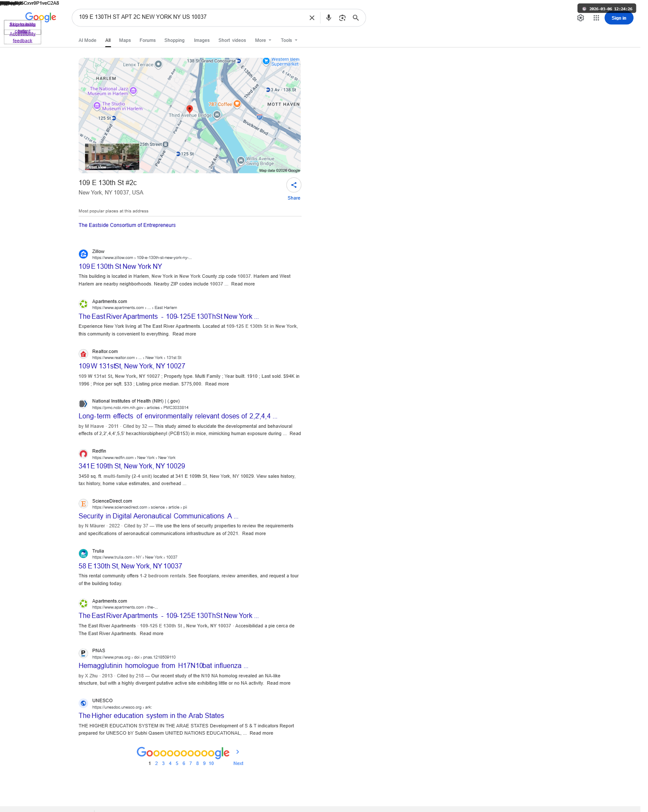This screenshot has height=812, width=648.
Task: Open Trulia 58 E 130th St result
Action: pyautogui.click(x=130, y=566)
